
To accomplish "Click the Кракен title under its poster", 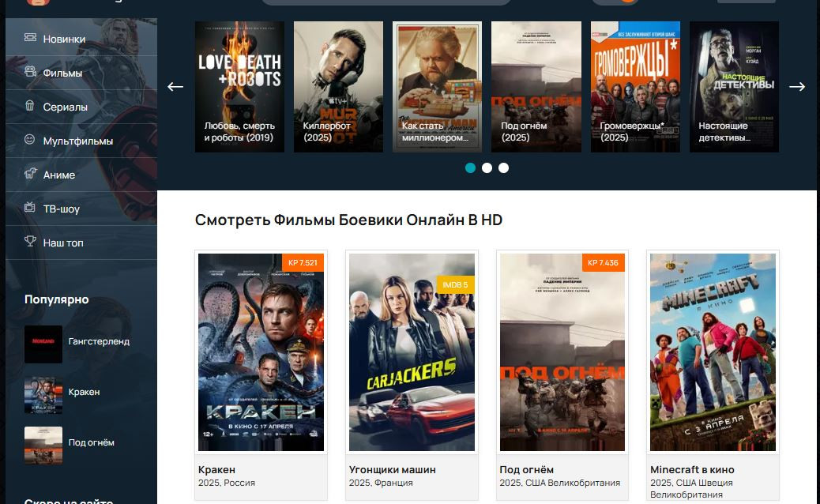I will 216,469.
